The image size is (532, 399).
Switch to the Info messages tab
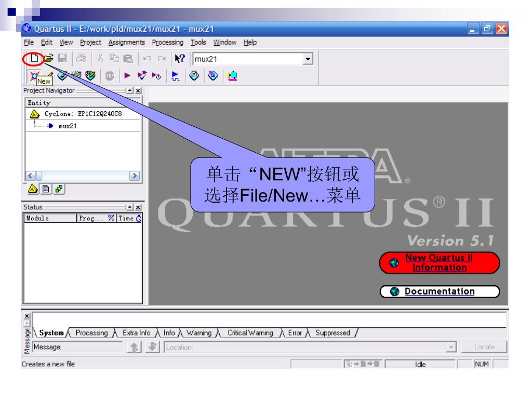(169, 333)
